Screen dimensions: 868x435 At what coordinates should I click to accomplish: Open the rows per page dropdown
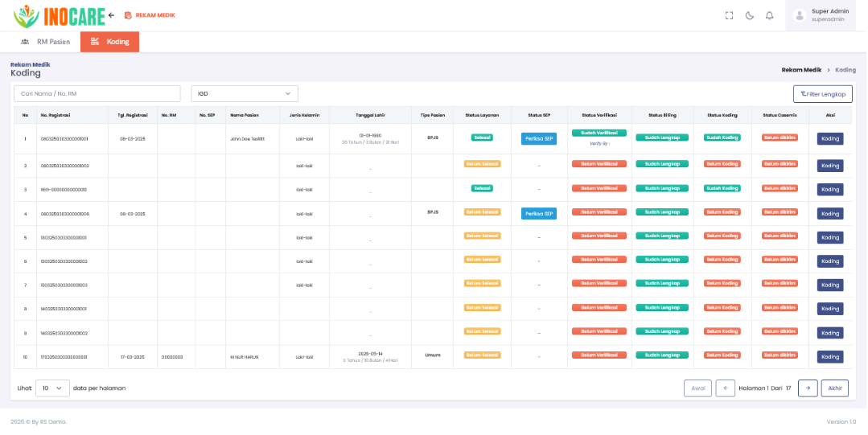coord(52,388)
